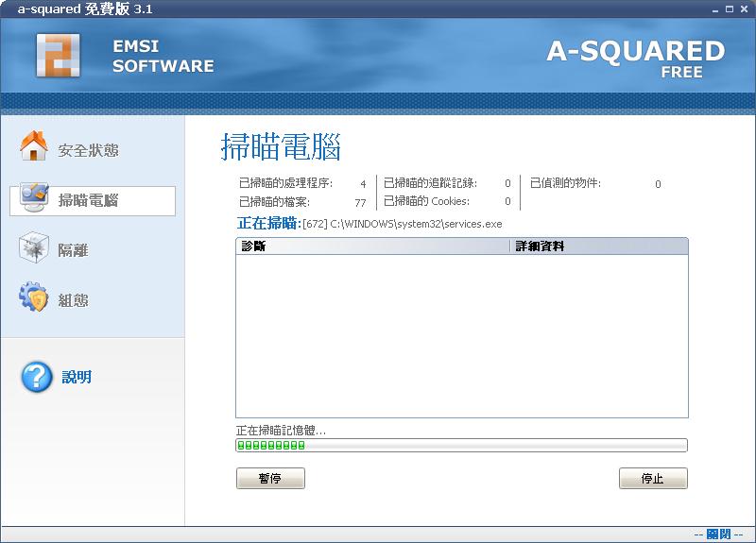Open the 安全狀態 menu item

(88, 150)
